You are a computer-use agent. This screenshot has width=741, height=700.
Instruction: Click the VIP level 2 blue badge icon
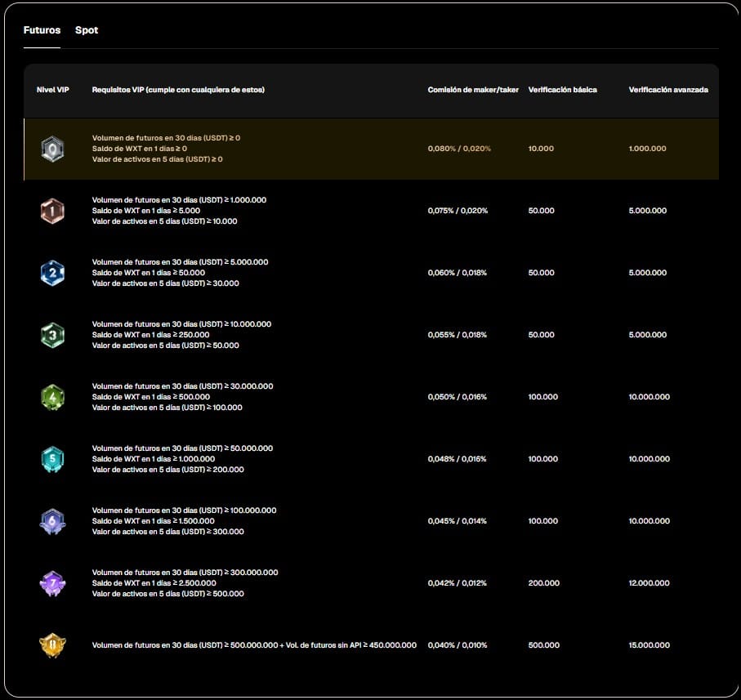point(52,273)
